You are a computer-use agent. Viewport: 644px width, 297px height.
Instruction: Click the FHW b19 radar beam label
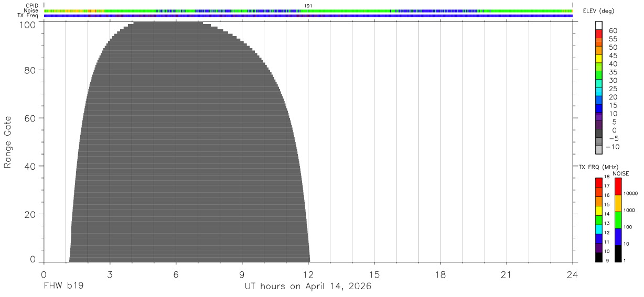63,287
